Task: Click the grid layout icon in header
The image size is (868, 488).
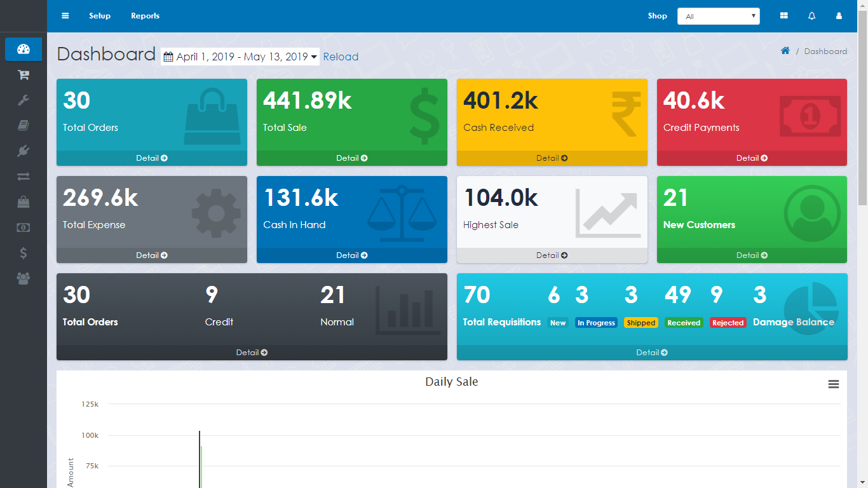Action: click(784, 16)
